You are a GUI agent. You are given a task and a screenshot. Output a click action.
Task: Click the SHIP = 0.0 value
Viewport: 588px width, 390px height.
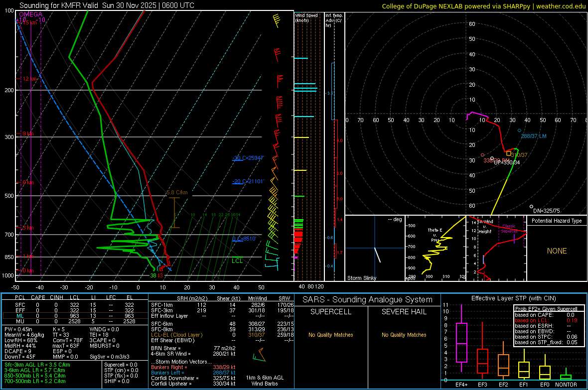pos(117,381)
